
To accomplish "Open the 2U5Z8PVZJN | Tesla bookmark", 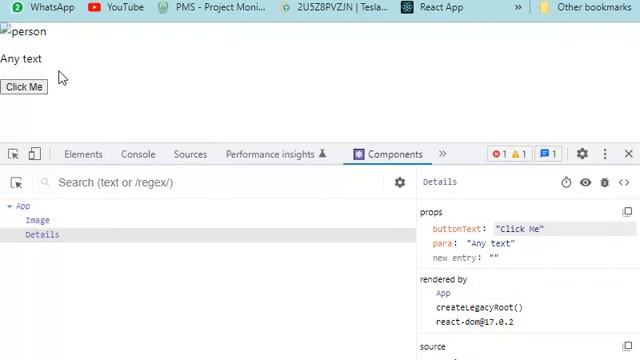I will [x=335, y=7].
